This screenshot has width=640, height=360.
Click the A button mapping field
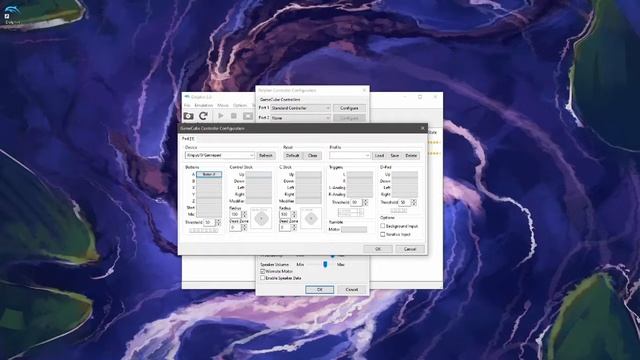209,174
